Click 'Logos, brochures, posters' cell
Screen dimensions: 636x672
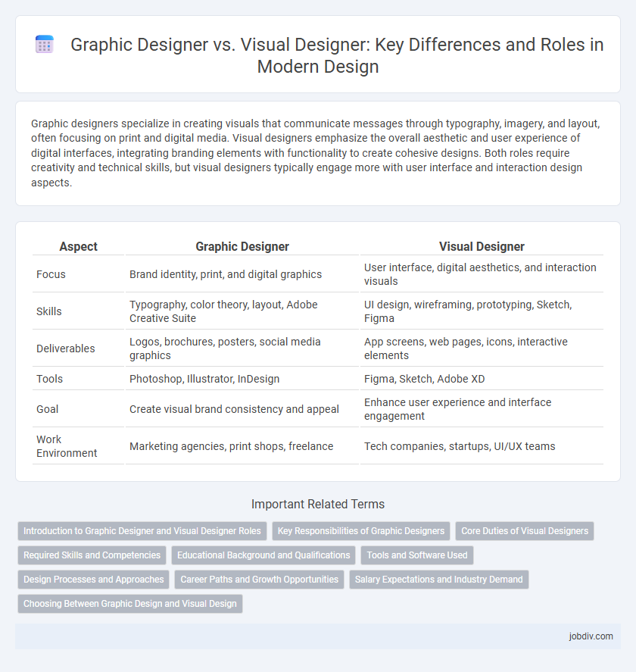click(242, 349)
